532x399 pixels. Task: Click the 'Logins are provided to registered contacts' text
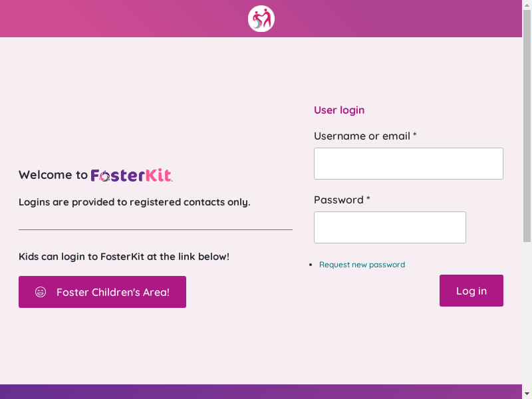coord(134,202)
